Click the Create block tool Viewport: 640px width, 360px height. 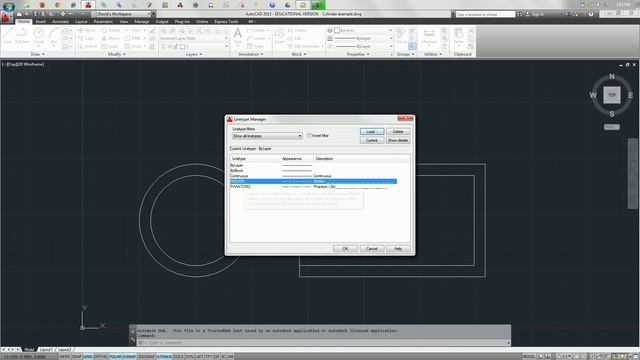click(297, 30)
